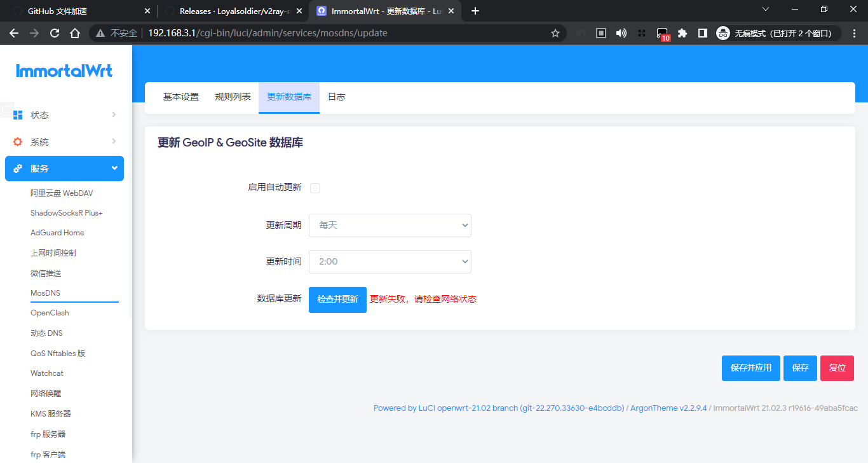868x463 pixels.
Task: Open the 日志 tab
Action: coord(336,97)
